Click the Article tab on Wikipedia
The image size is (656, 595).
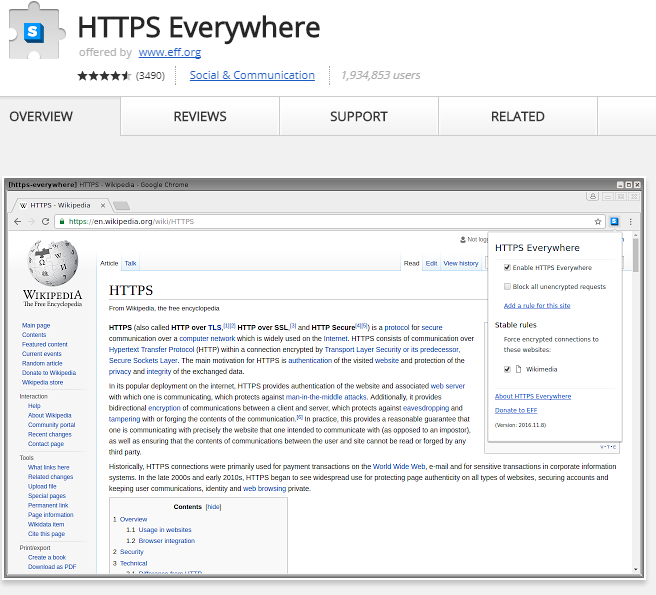[109, 263]
